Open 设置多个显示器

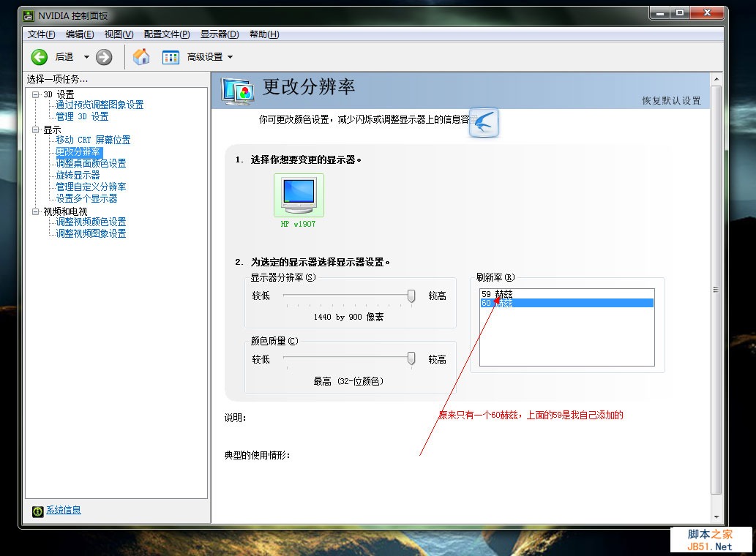(87, 198)
